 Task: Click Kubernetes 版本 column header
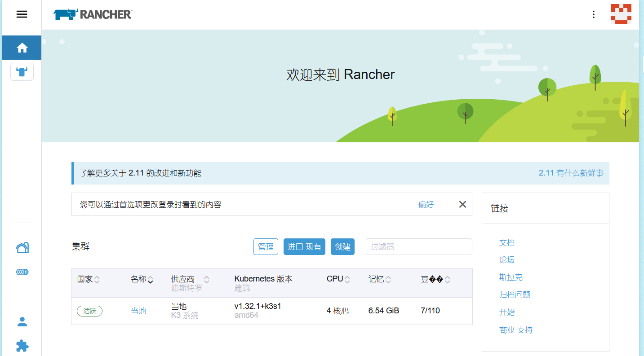coord(263,279)
